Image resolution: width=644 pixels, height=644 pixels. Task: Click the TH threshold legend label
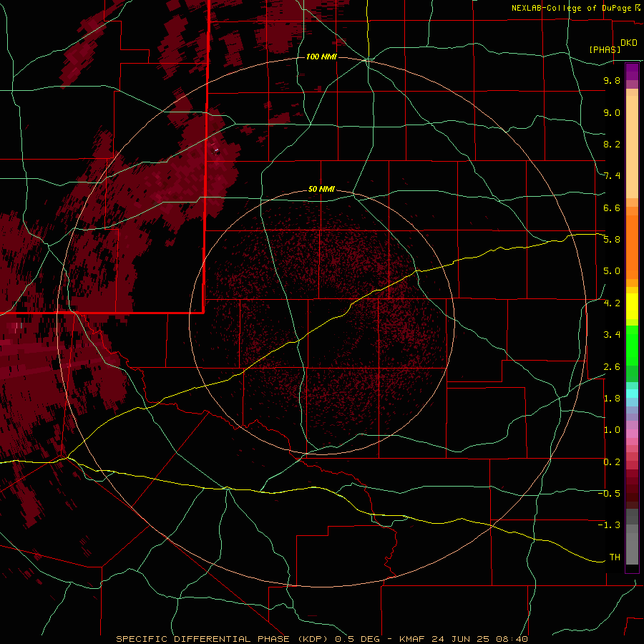[x=615, y=557]
